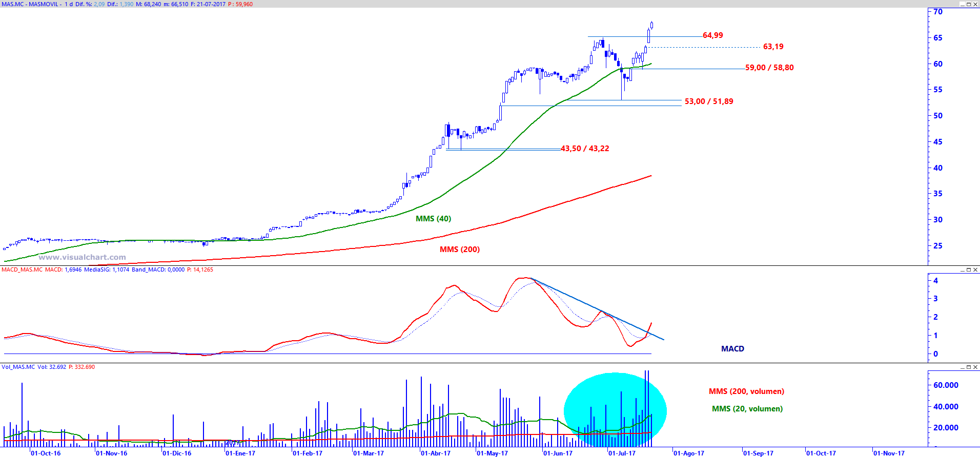
Task: Close the MACD indicator pane
Action: (x=975, y=269)
